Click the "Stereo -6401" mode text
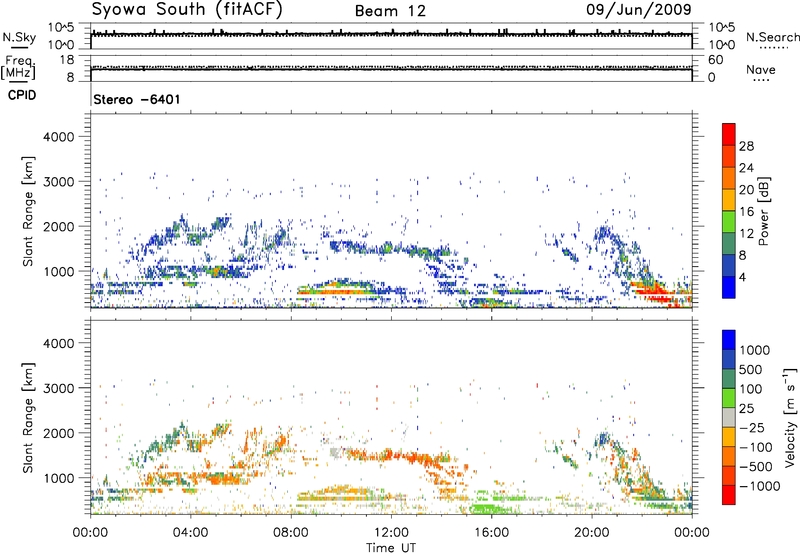The width and height of the screenshot is (800, 554). pyautogui.click(x=137, y=99)
